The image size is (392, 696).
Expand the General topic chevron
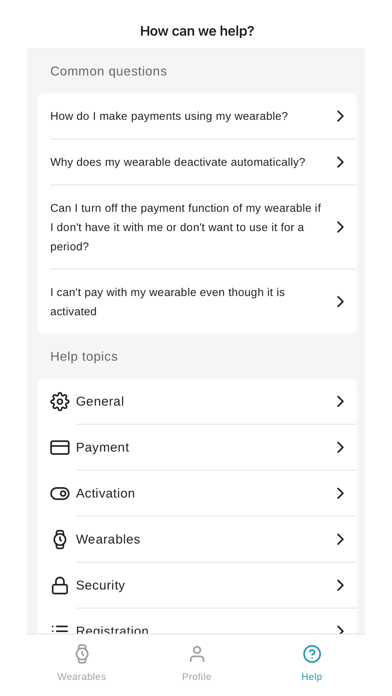tap(340, 401)
